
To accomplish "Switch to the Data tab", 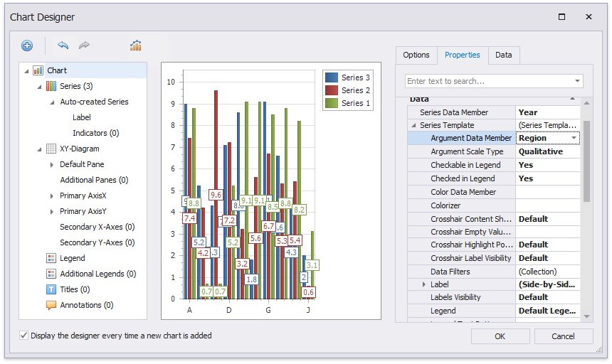I will coord(503,55).
